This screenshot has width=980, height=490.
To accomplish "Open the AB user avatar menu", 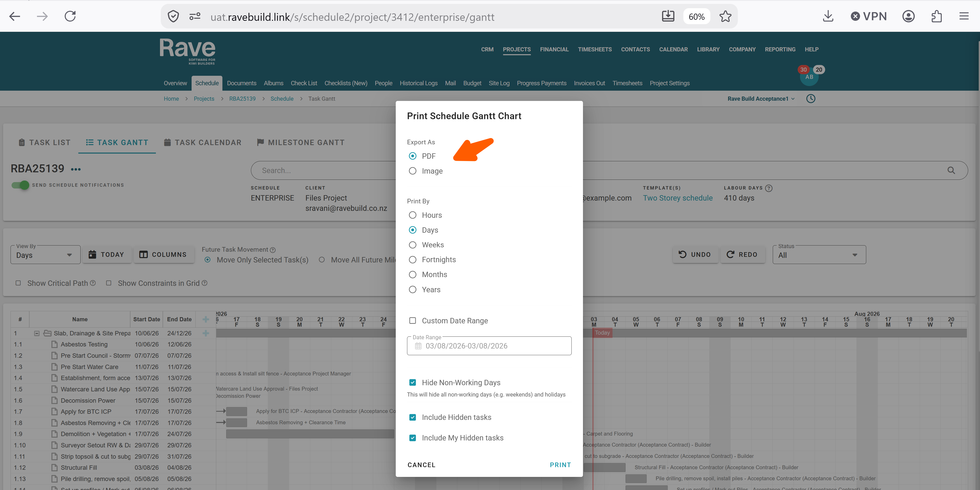I will [x=809, y=77].
